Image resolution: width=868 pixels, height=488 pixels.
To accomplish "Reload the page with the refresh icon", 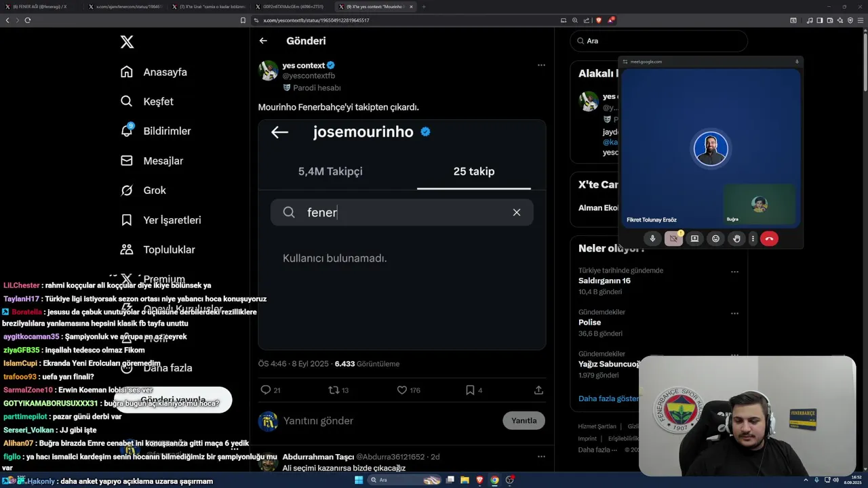I will pyautogui.click(x=28, y=20).
